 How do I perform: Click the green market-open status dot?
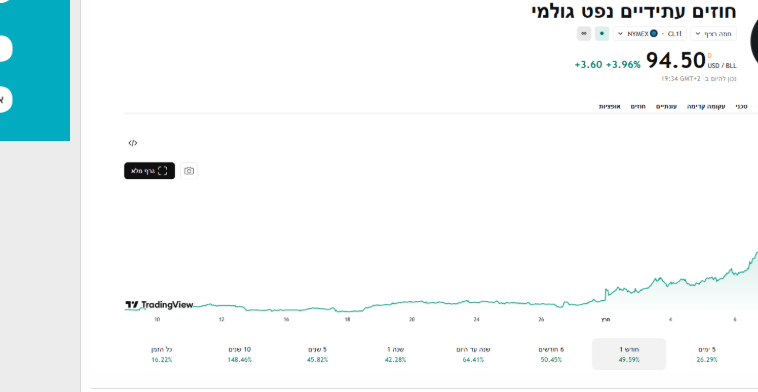602,33
